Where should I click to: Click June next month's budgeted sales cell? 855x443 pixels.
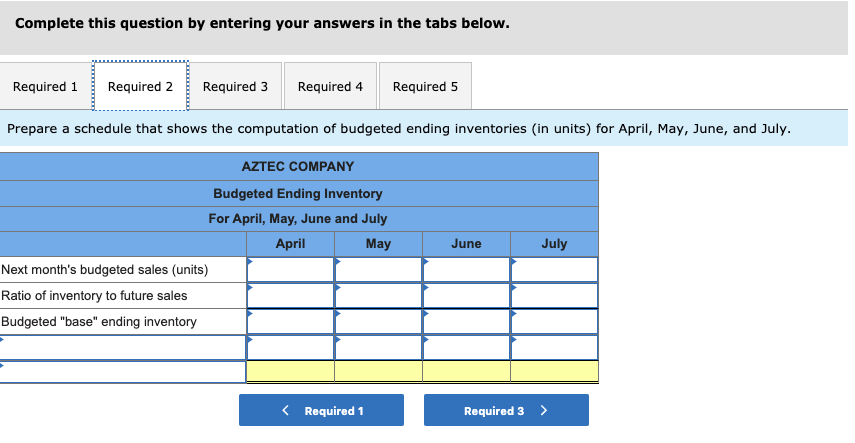point(466,270)
